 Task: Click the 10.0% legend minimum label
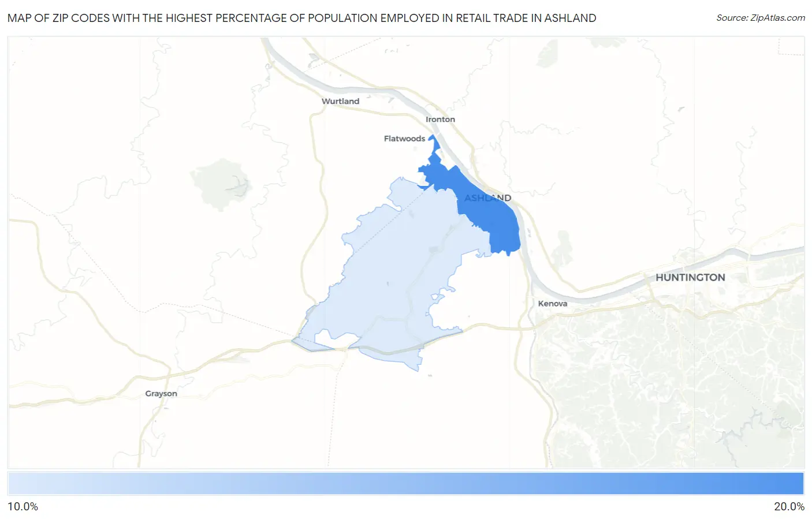pos(23,506)
